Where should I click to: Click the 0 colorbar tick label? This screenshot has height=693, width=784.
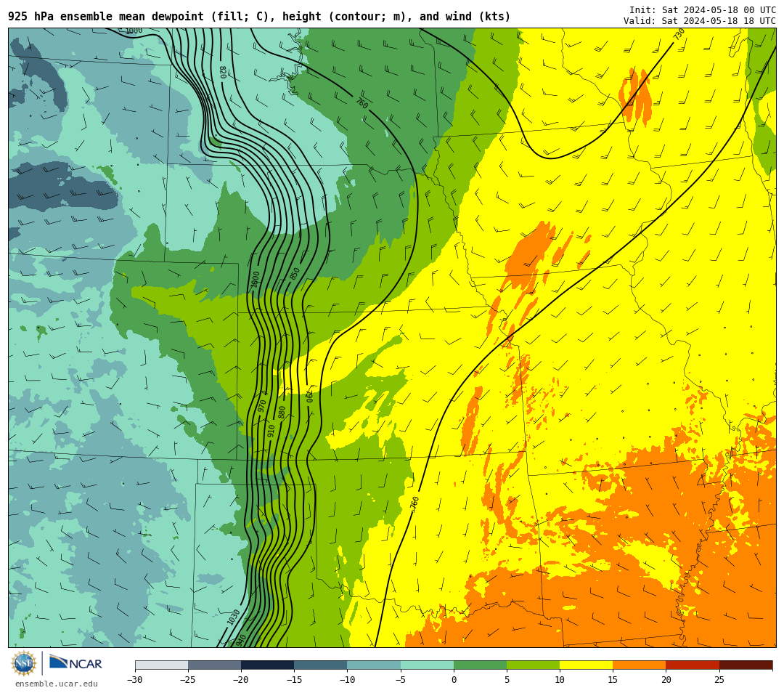pyautogui.click(x=454, y=679)
